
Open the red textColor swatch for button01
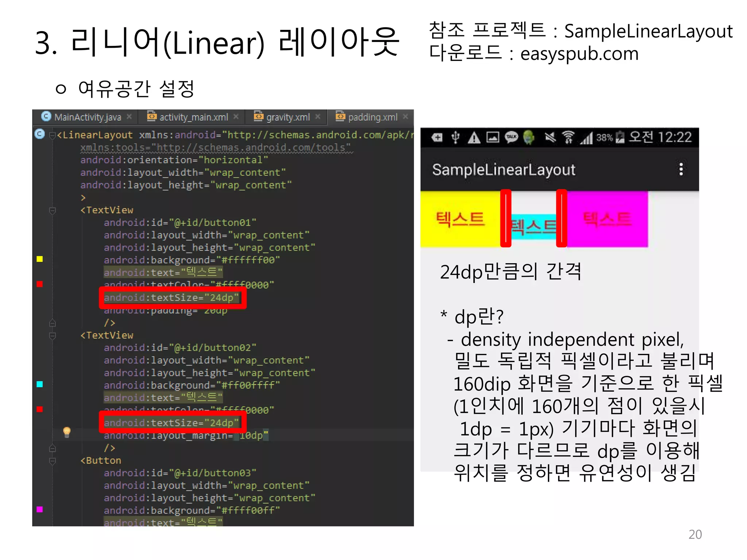click(x=40, y=284)
